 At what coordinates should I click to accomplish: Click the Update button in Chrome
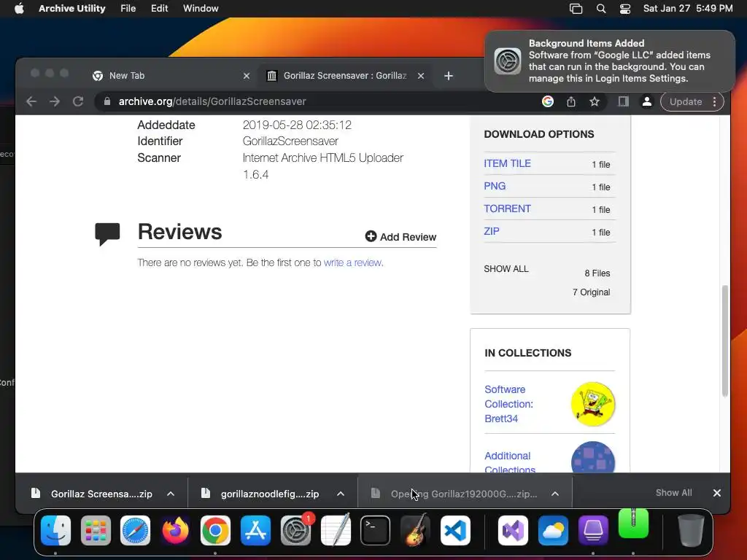tap(686, 101)
